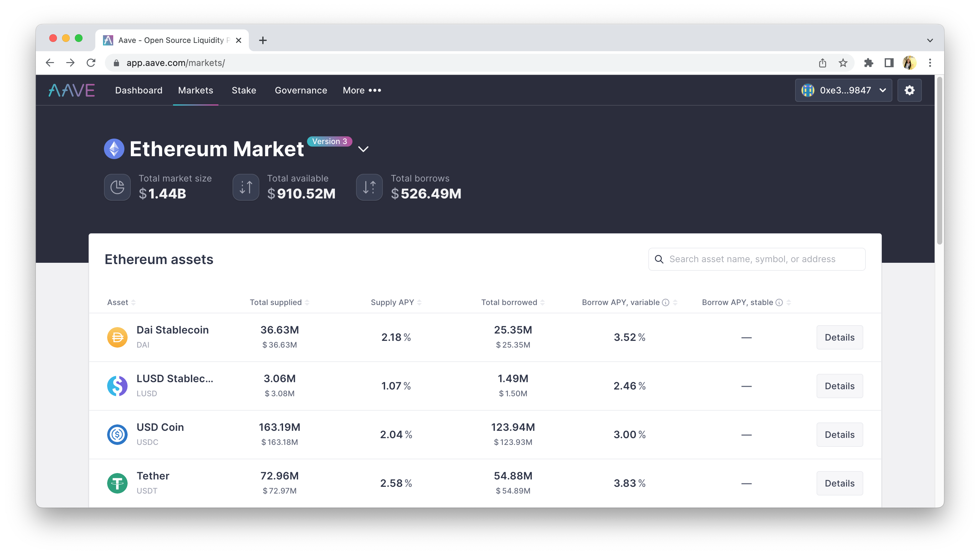Click the DAI token icon
The height and width of the screenshot is (555, 980).
117,337
